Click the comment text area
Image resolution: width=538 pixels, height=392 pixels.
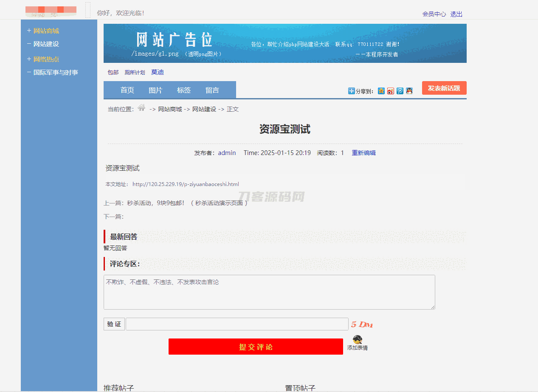click(x=269, y=292)
